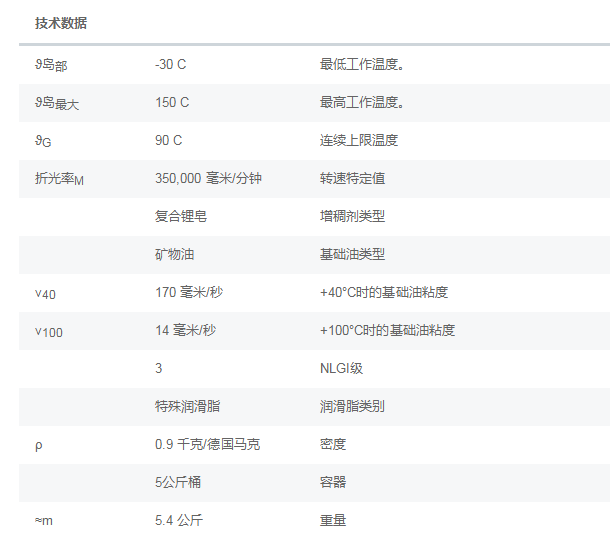
Task: Select the 矿物油 value
Action: [x=174, y=254]
